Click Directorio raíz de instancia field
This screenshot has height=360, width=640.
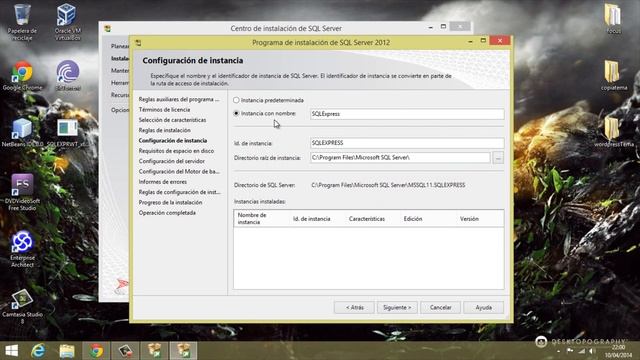pyautogui.click(x=400, y=158)
